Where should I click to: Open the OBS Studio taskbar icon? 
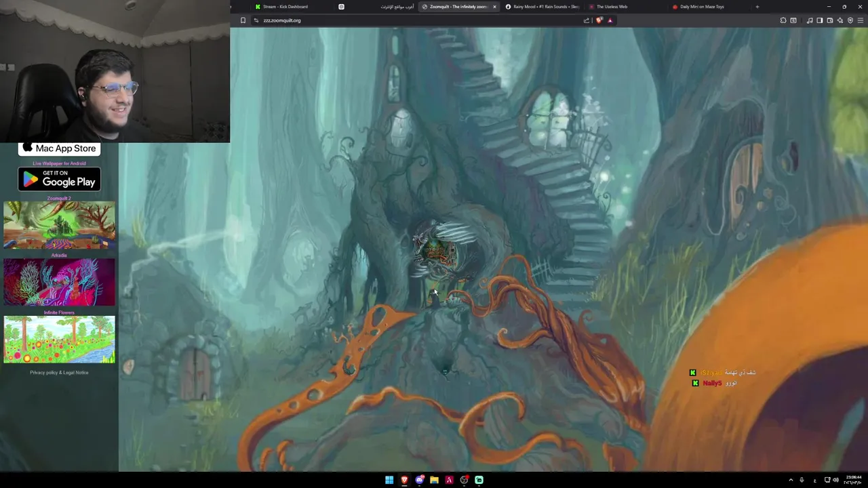pyautogui.click(x=464, y=480)
